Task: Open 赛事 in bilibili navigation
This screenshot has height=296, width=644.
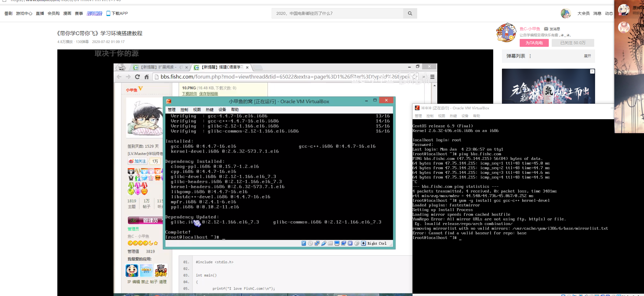Action: click(79, 13)
